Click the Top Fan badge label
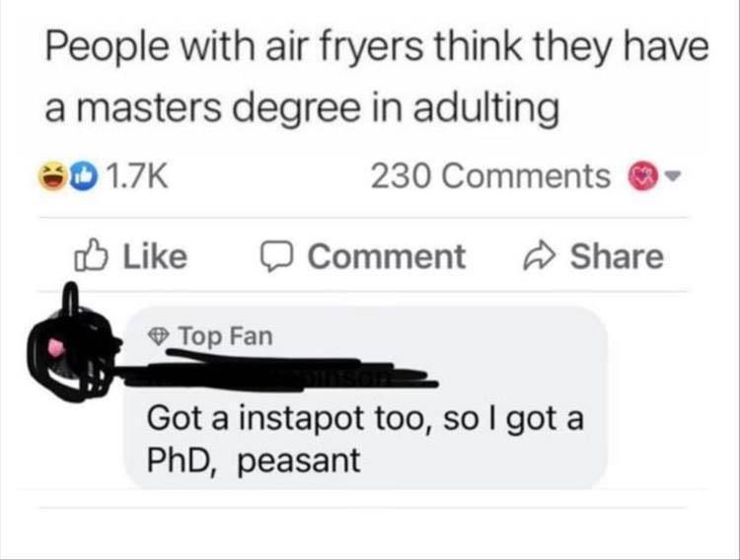 click(226, 336)
